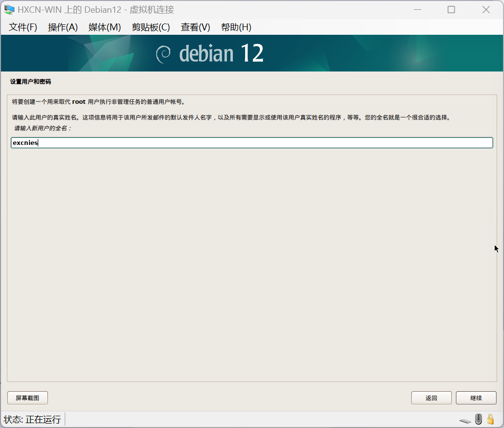Click the 返回 button
This screenshot has width=504, height=428.
431,398
